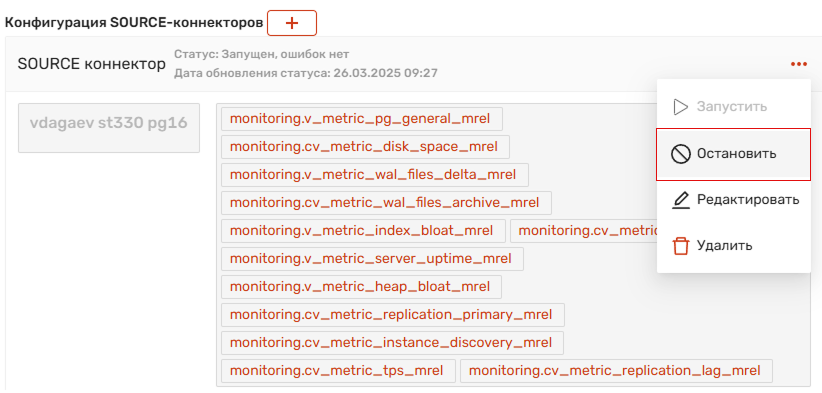Click the trash bin icon beside Удалить
The width and height of the screenshot is (822, 393).
pyautogui.click(x=680, y=245)
